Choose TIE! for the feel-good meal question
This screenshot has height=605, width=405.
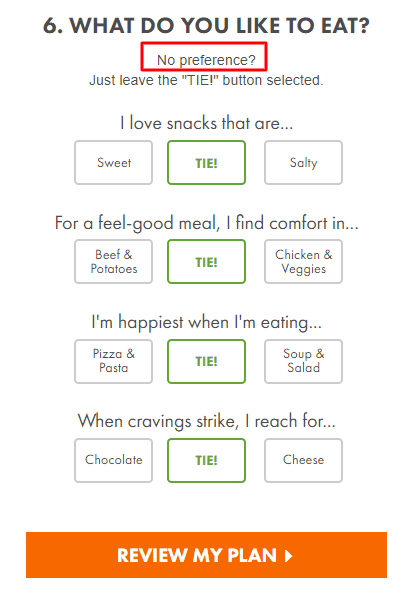(x=206, y=262)
